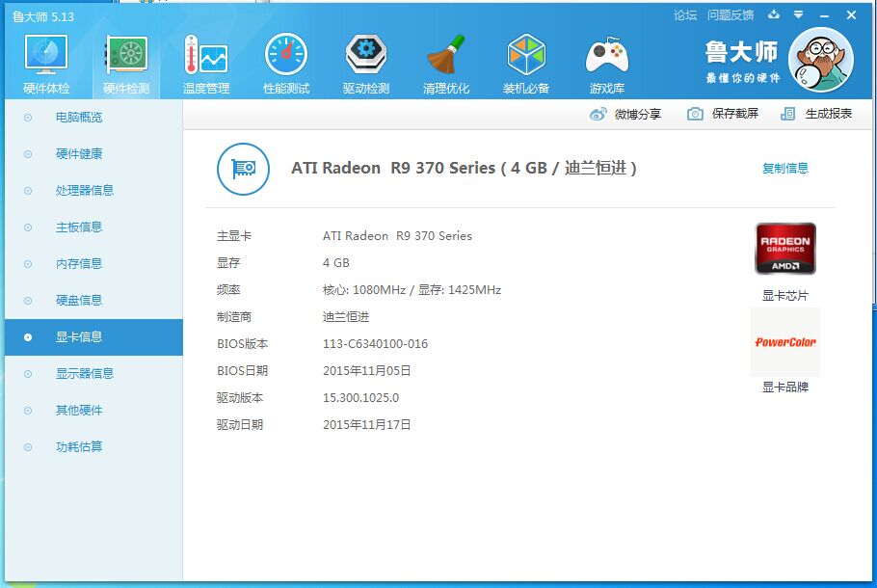Click the 保存截屏 text label
The image size is (877, 588).
(735, 114)
